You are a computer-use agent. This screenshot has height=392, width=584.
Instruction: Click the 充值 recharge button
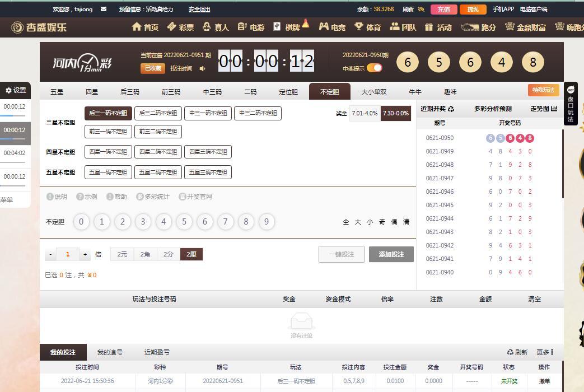pos(443,10)
